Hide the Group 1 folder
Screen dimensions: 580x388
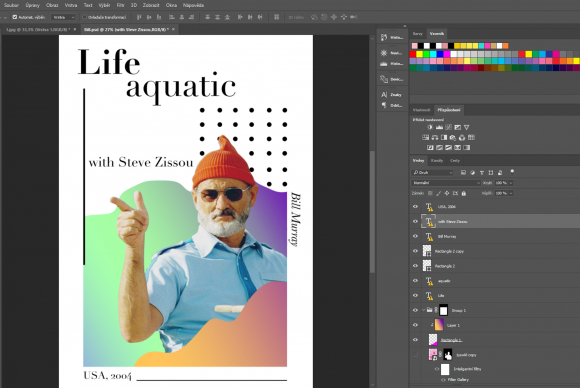pos(415,310)
